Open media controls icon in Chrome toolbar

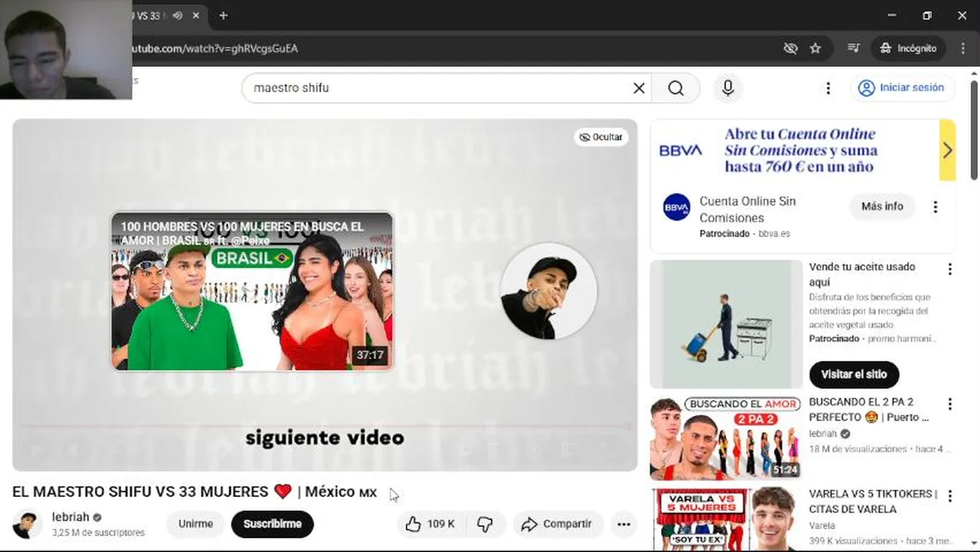[x=853, y=48]
